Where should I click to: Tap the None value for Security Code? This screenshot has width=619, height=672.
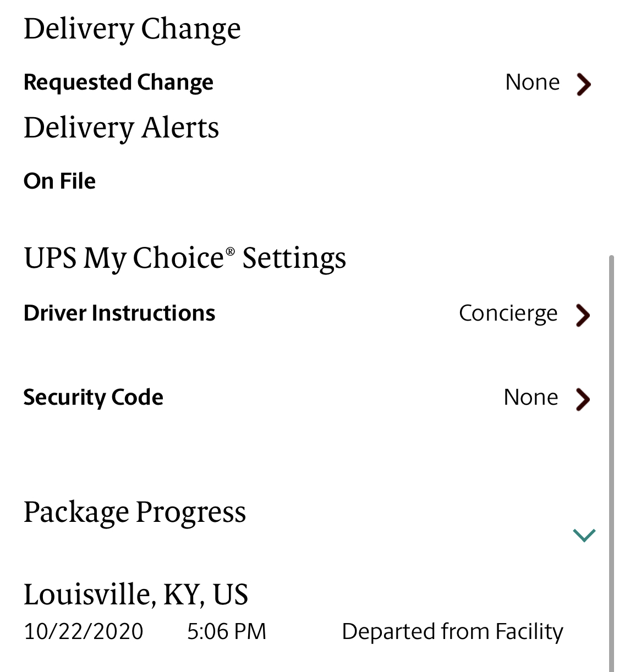click(x=531, y=397)
